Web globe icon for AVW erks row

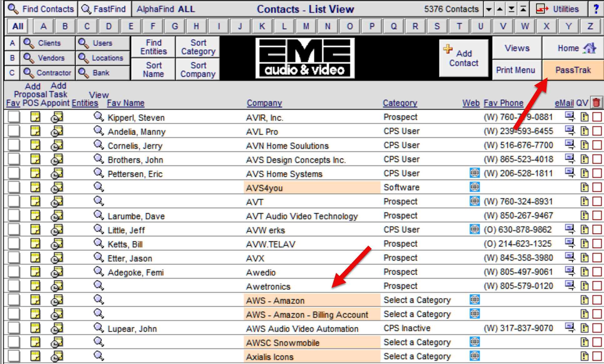coord(475,229)
